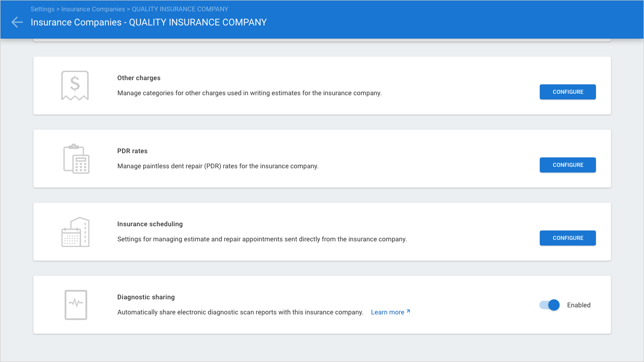644x362 pixels.
Task: Disable Diagnostic sharing toggle
Action: (549, 305)
